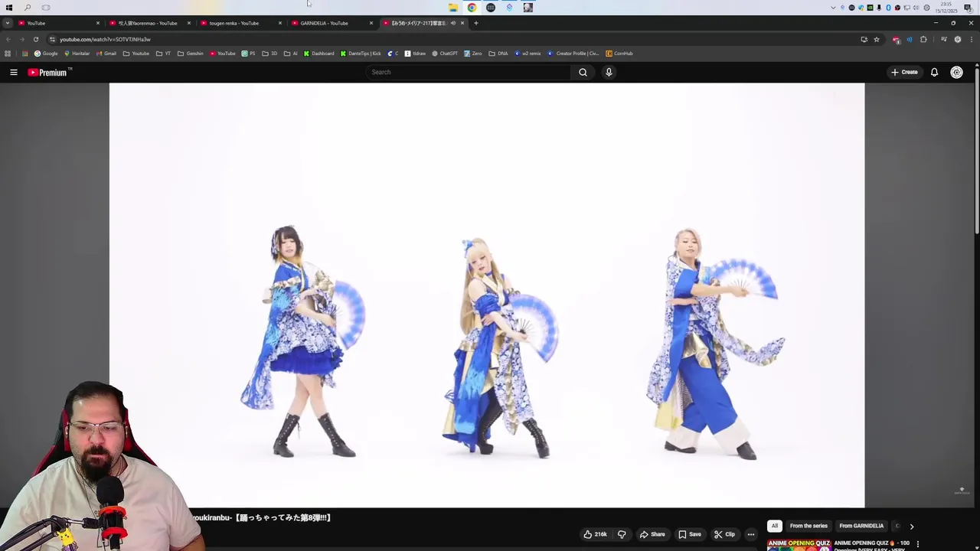The height and width of the screenshot is (551, 980).
Task: Click the Create button
Action: 904,72
